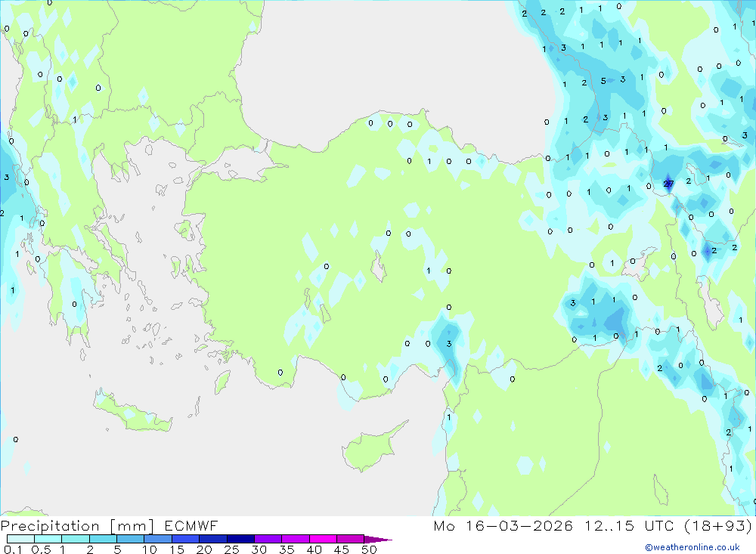Click the legend scale label '20'
This screenshot has width=756, height=554.
204,549
